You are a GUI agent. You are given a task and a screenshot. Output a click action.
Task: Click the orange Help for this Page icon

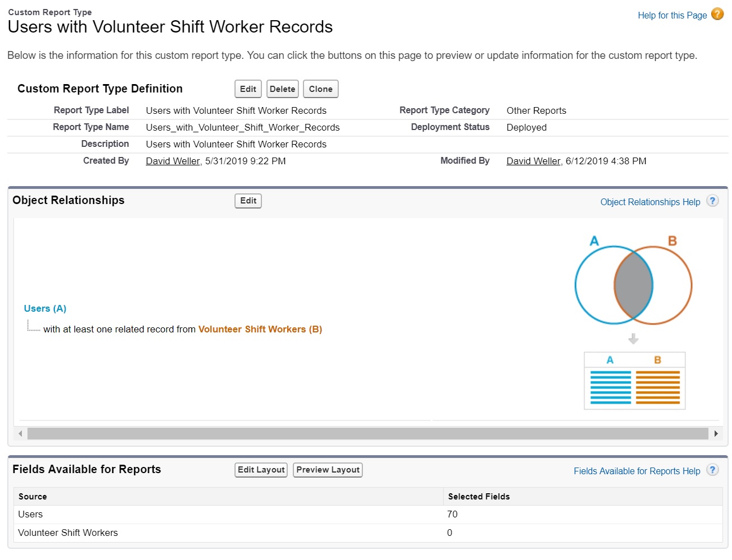click(x=717, y=15)
